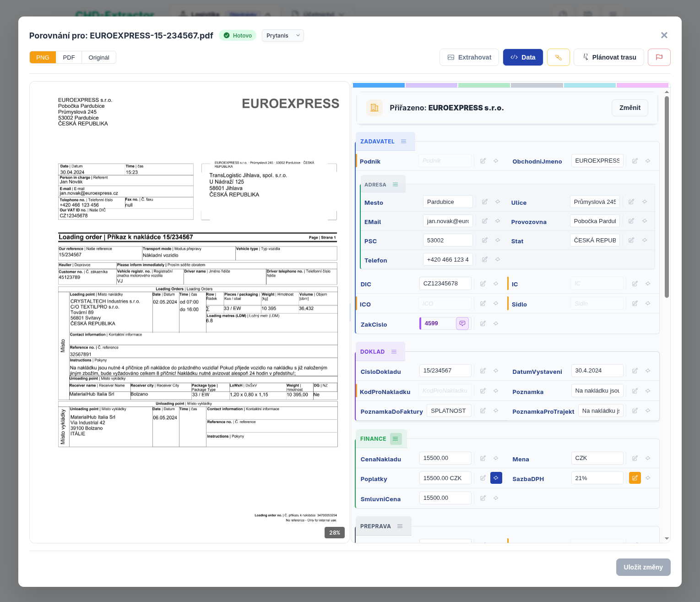Close the comparison dialog with the X
Image resolution: width=700 pixels, height=602 pixels.
[x=664, y=35]
